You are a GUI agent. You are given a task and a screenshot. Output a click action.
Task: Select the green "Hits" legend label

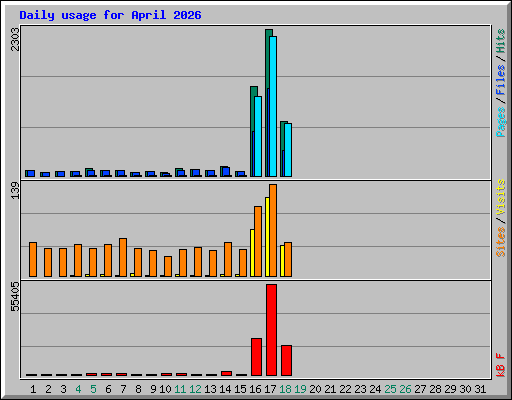[500, 41]
